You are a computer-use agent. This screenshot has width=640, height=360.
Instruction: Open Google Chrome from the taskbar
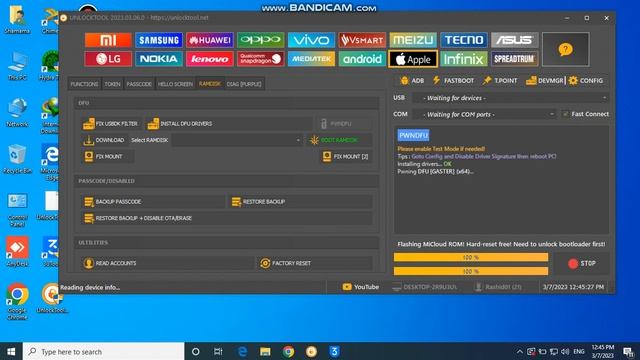click(288, 351)
